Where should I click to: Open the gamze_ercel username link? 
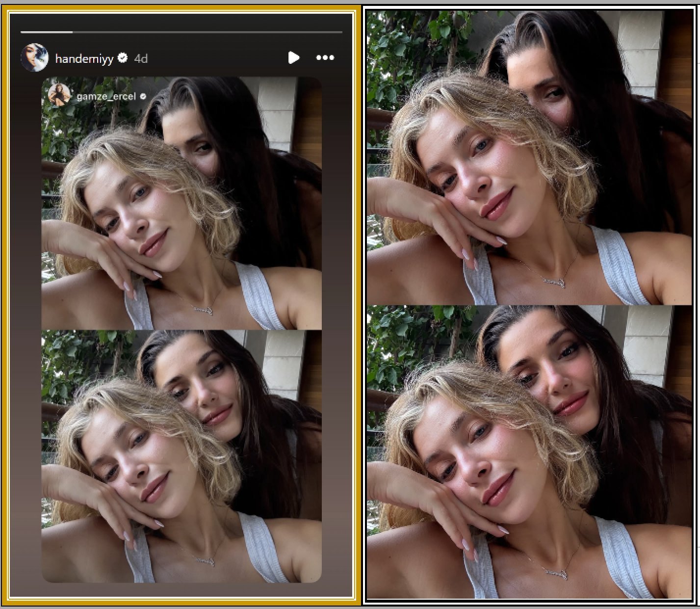(106, 96)
